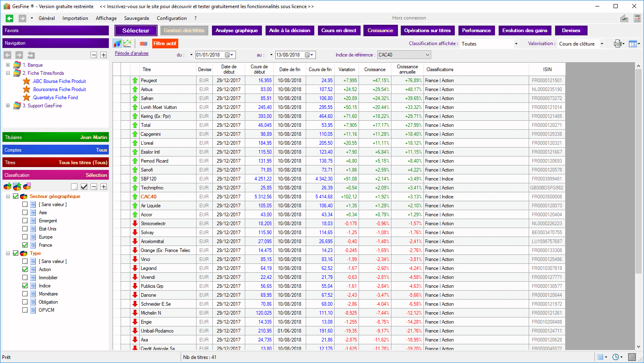Collapse all Navigation tree nodes with minus button
Screen dimensions: 644x363
pos(94,55)
